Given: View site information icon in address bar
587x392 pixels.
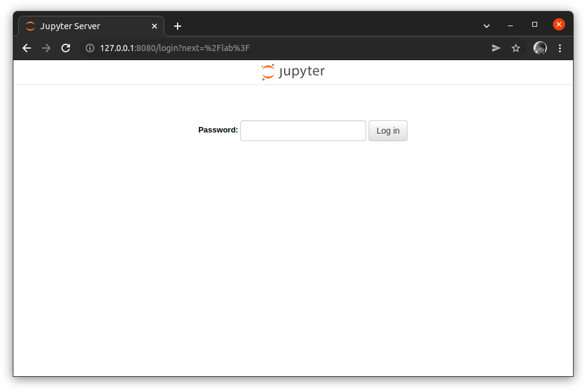Looking at the screenshot, I should pyautogui.click(x=90, y=48).
